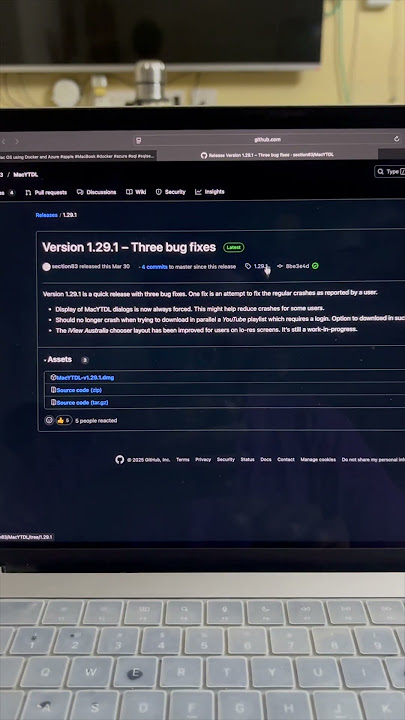Click the Version 1.29.1 release title
The width and height of the screenshot is (405, 720).
coord(129,247)
